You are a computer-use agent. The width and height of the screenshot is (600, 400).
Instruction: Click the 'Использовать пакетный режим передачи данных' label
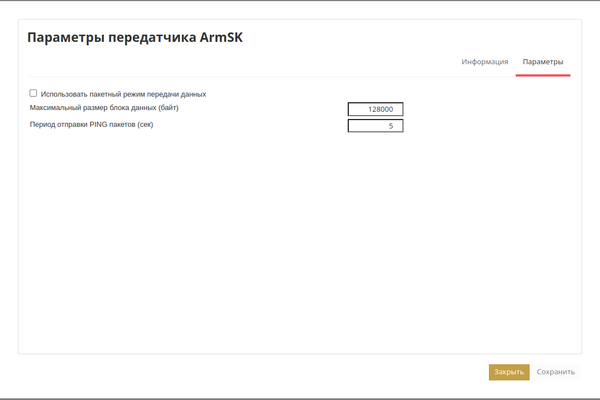pos(123,94)
